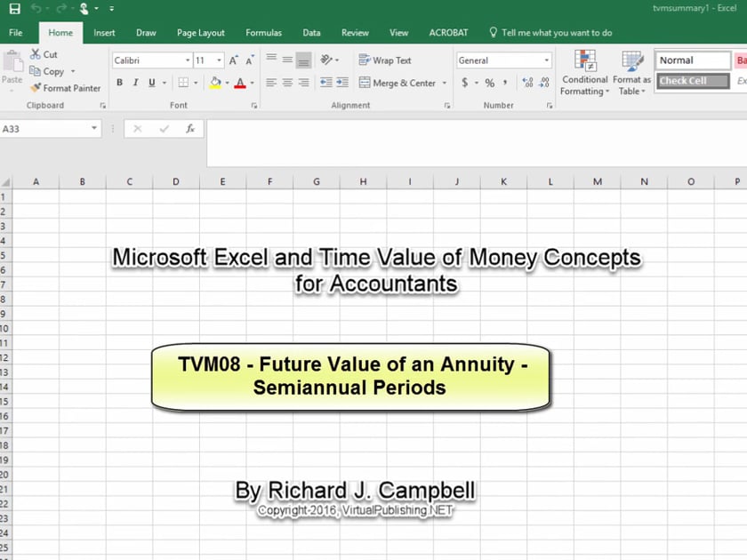Screen dimensions: 747x560
Task: Click Decrease Font Size icon
Action: tap(250, 60)
